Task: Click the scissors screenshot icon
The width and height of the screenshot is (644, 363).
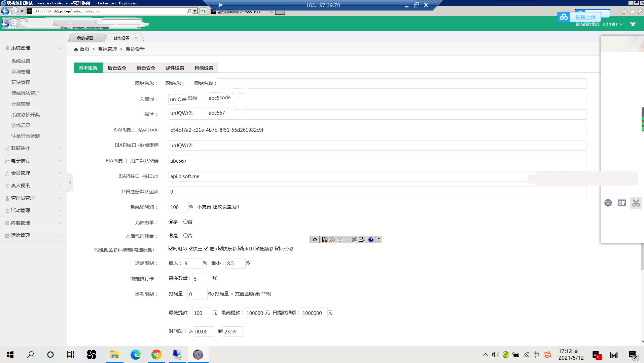Action: point(636,203)
